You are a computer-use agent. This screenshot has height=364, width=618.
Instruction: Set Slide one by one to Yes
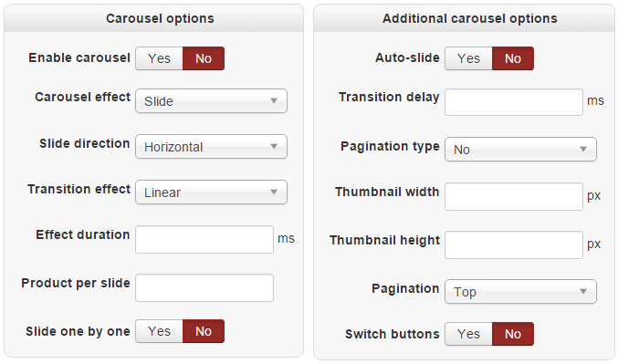click(159, 331)
